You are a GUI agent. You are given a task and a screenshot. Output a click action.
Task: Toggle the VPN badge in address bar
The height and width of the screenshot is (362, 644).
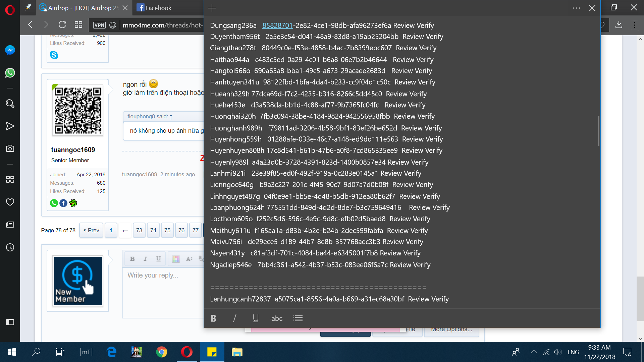pos(99,25)
